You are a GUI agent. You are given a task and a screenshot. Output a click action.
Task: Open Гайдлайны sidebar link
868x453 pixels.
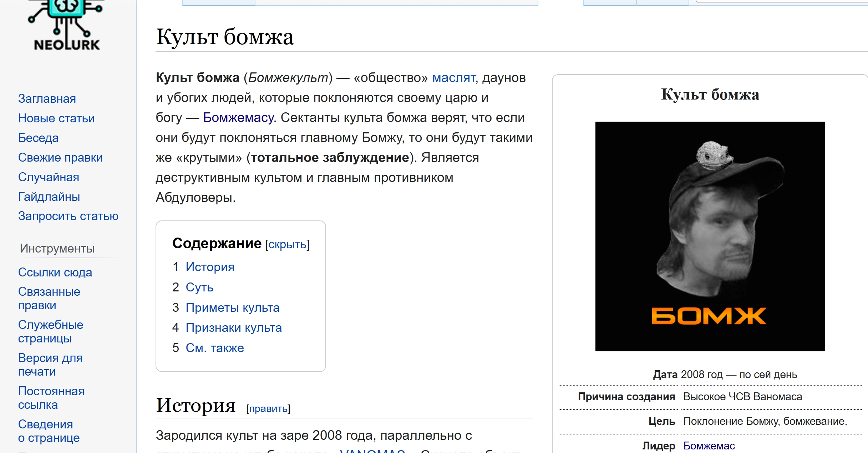click(49, 197)
